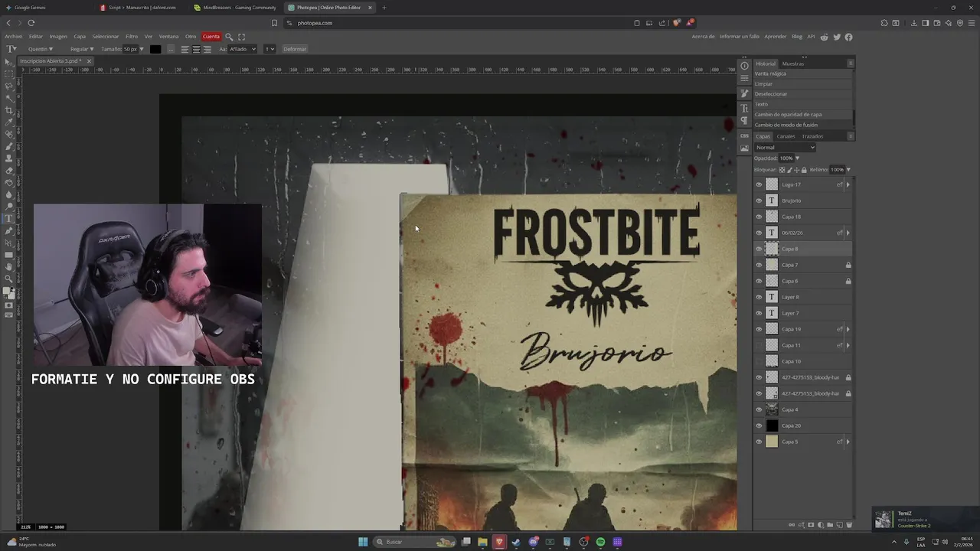This screenshot has width=980, height=551.
Task: Open the info panel icon
Action: point(744,66)
